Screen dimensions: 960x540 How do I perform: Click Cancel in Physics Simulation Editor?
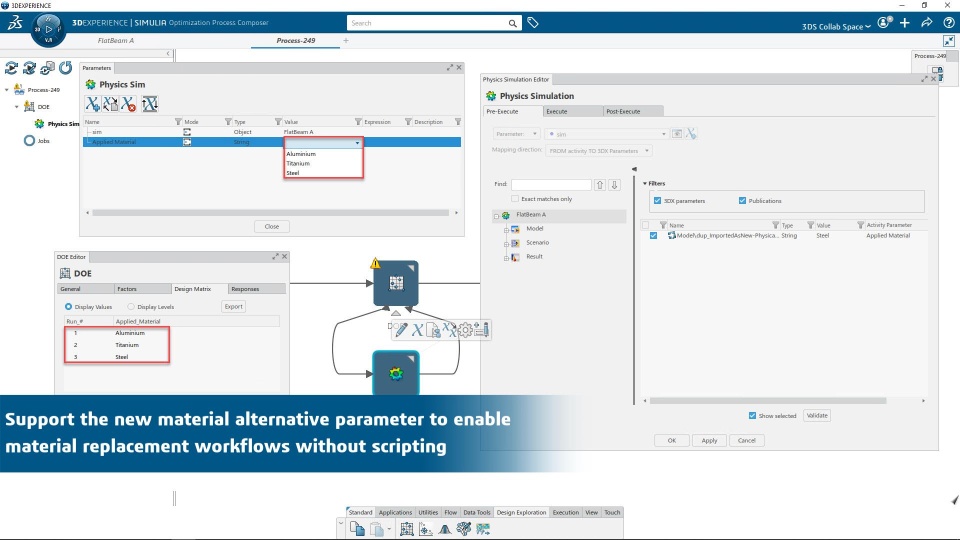pos(746,441)
